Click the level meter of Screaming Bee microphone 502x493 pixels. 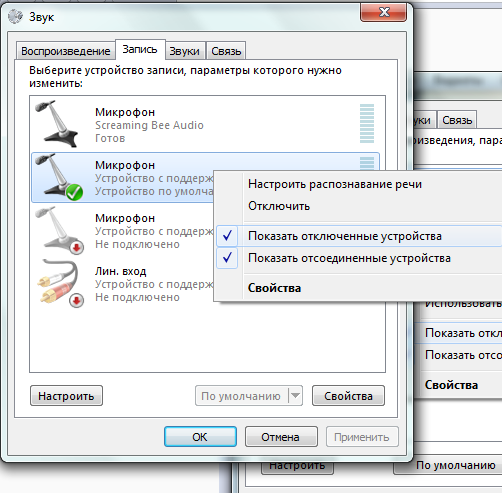tap(367, 123)
